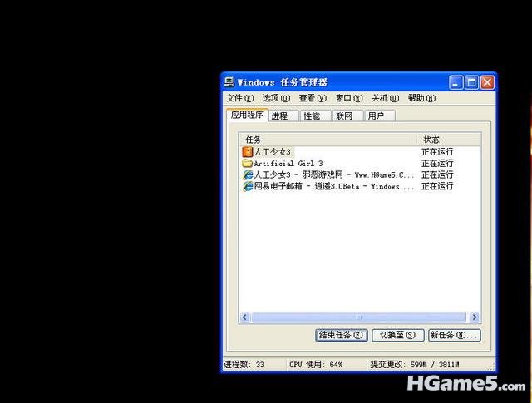Click the horizontal scrollbar right arrow
532x403 pixels.
click(475, 317)
